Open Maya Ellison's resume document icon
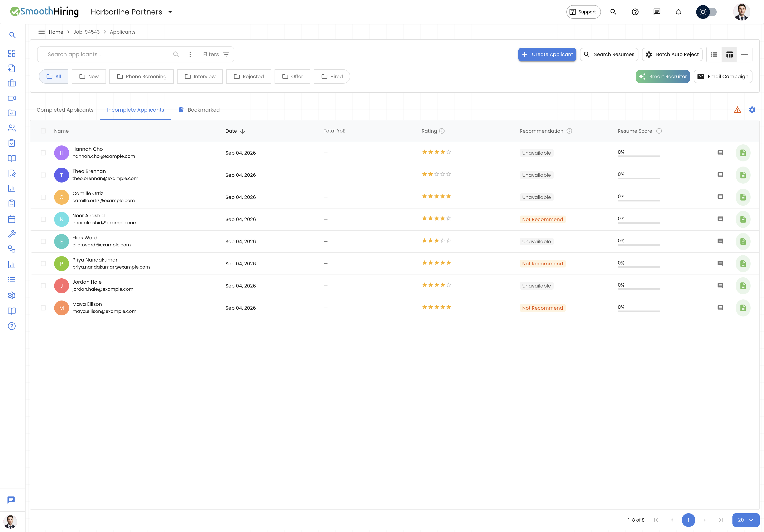Image resolution: width=764 pixels, height=532 pixels. coord(743,308)
